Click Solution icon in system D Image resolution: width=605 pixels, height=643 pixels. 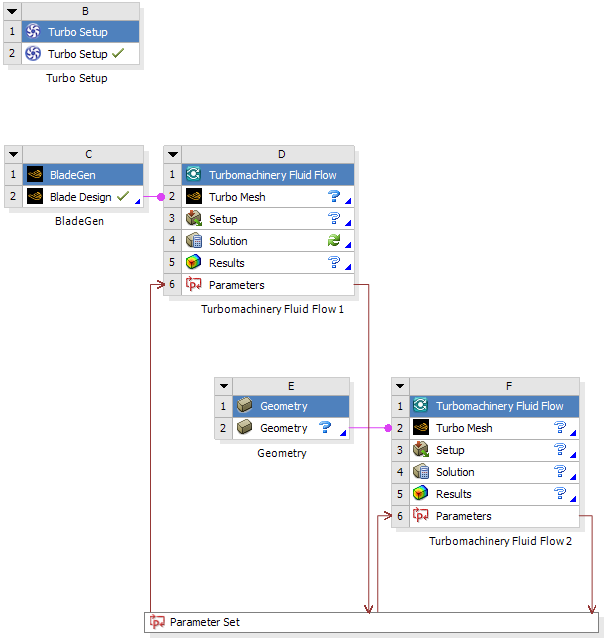point(194,241)
